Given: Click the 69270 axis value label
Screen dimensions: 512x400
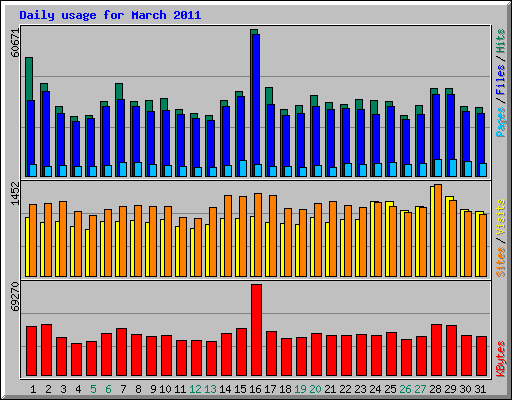Looking at the screenshot, I should (15, 297).
